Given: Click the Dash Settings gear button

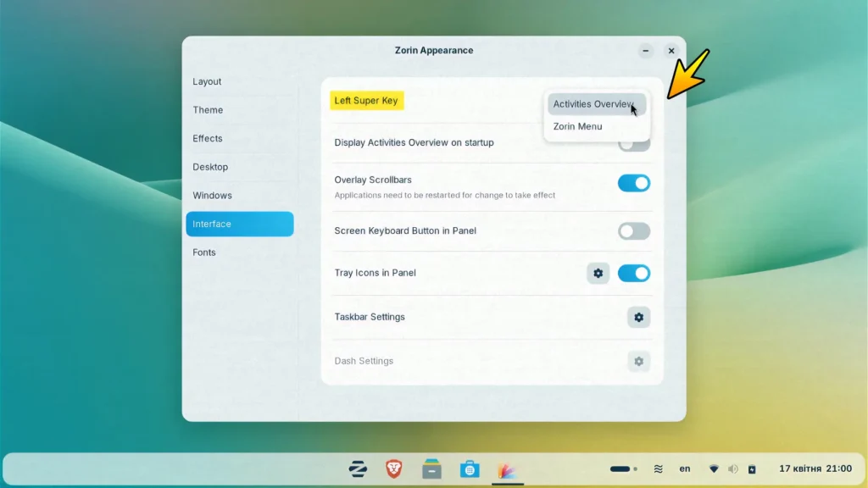Looking at the screenshot, I should click(x=639, y=361).
